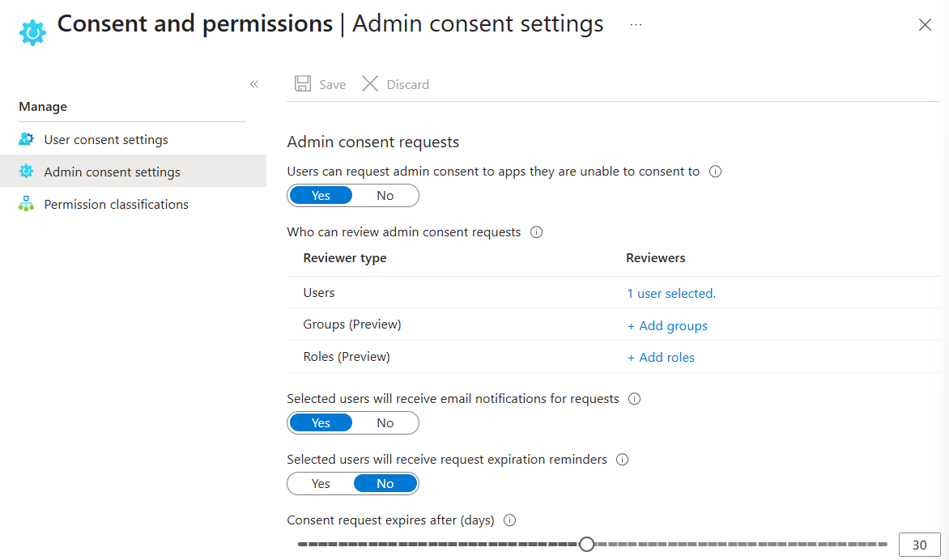Click the info icon beside admin consent request question
This screenshot has width=949, height=560.
tap(715, 171)
